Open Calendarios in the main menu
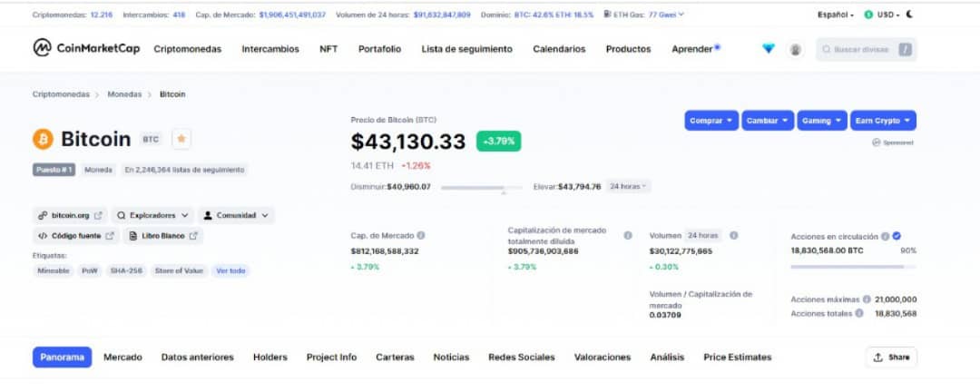Image resolution: width=980 pixels, height=392 pixels. [x=559, y=49]
